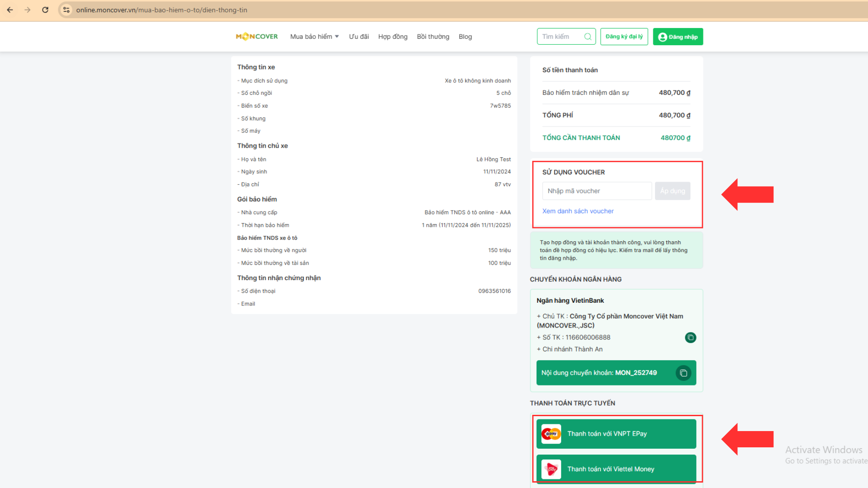Click the Bảo hiểm TNDS ô tô online - AAA text
Screen dimensions: 868x488
(467, 212)
